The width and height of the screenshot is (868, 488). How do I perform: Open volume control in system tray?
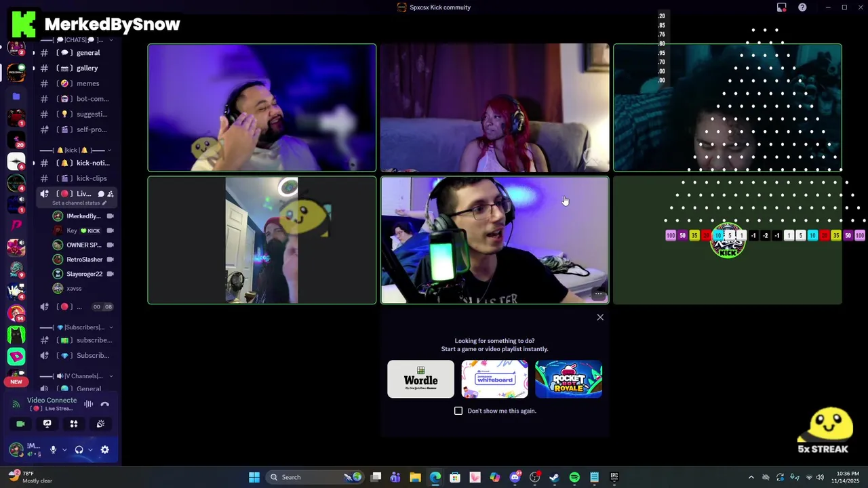(820, 477)
